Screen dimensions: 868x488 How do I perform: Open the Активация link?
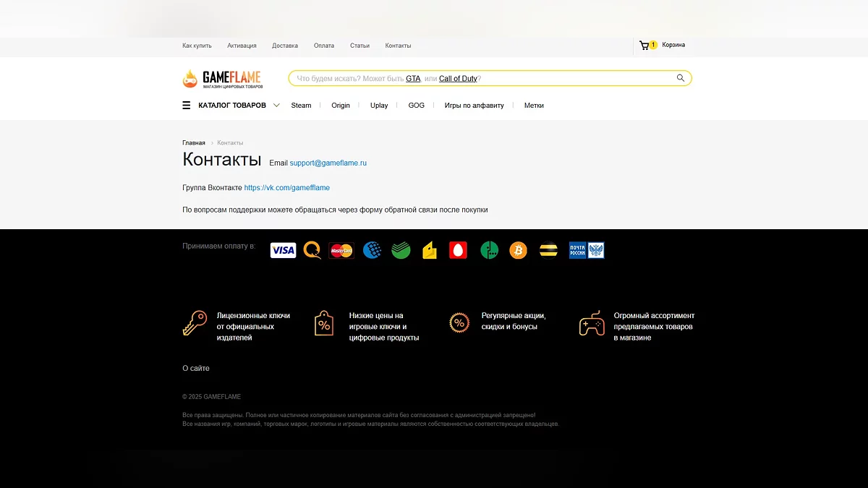(242, 46)
